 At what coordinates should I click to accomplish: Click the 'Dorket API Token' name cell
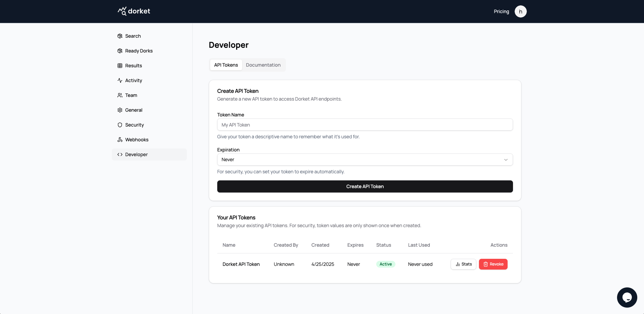(241, 264)
